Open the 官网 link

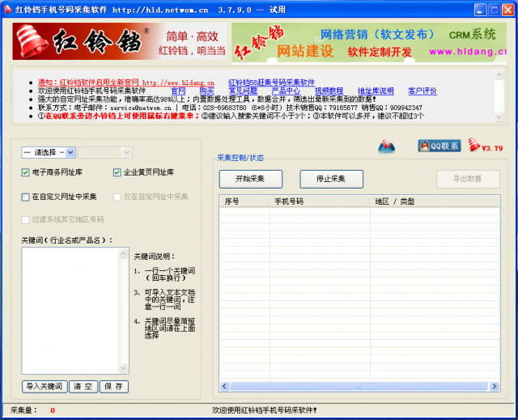click(x=178, y=91)
